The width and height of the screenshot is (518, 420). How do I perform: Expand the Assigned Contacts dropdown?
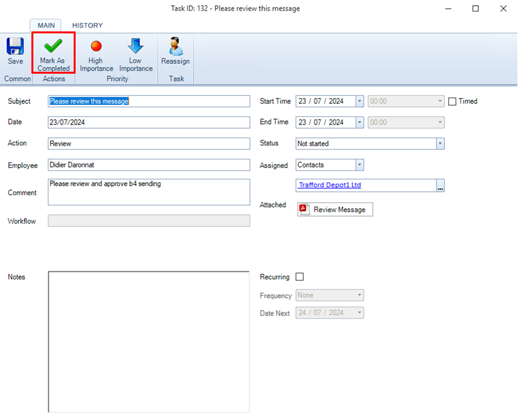click(360, 165)
